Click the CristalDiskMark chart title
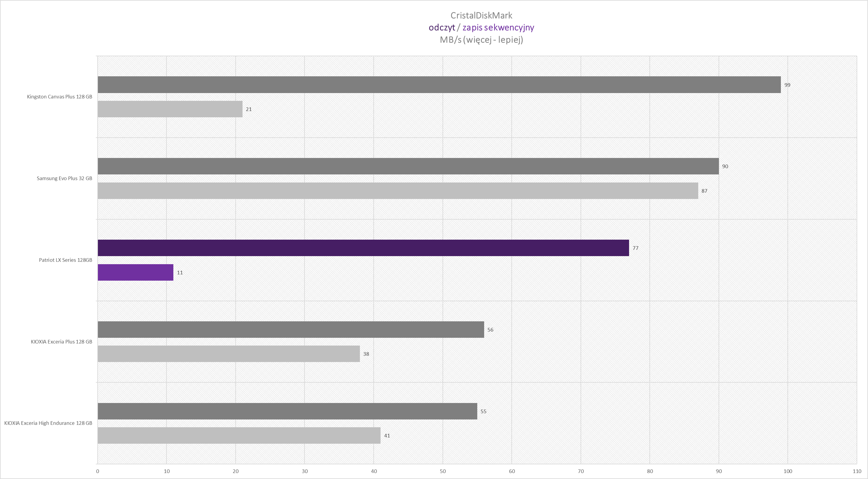The height and width of the screenshot is (479, 868). tap(481, 16)
